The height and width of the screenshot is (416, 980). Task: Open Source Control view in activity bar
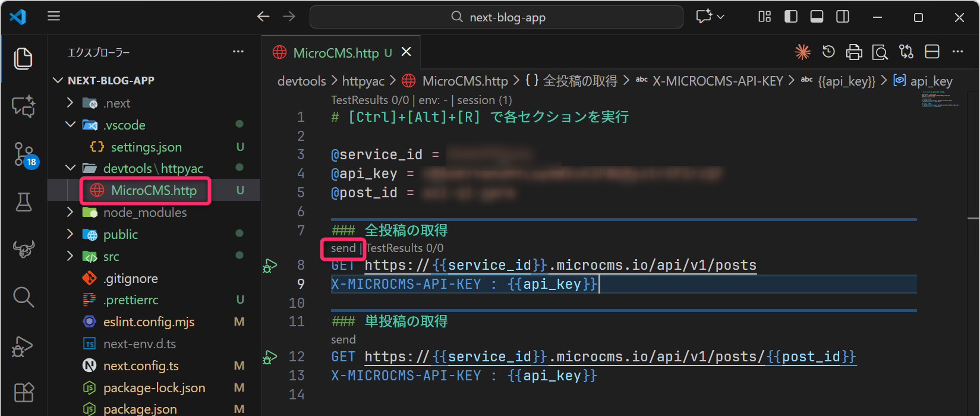tap(24, 153)
